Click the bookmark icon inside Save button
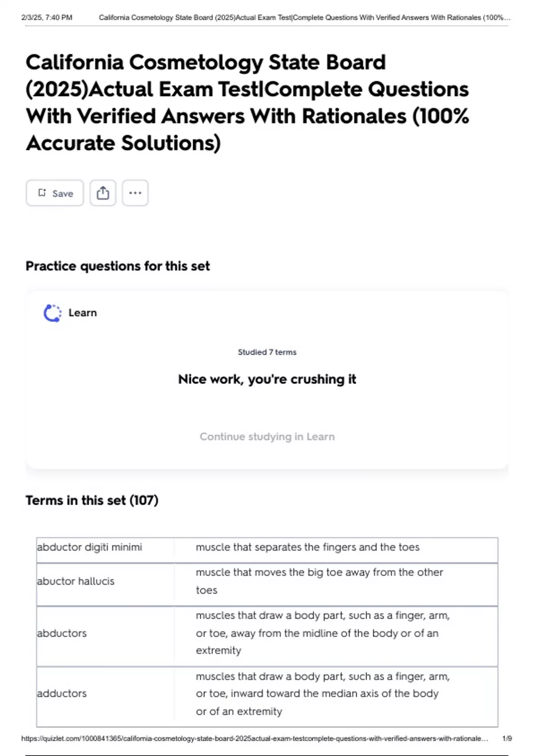Image resolution: width=534 pixels, height=756 pixels. (42, 193)
